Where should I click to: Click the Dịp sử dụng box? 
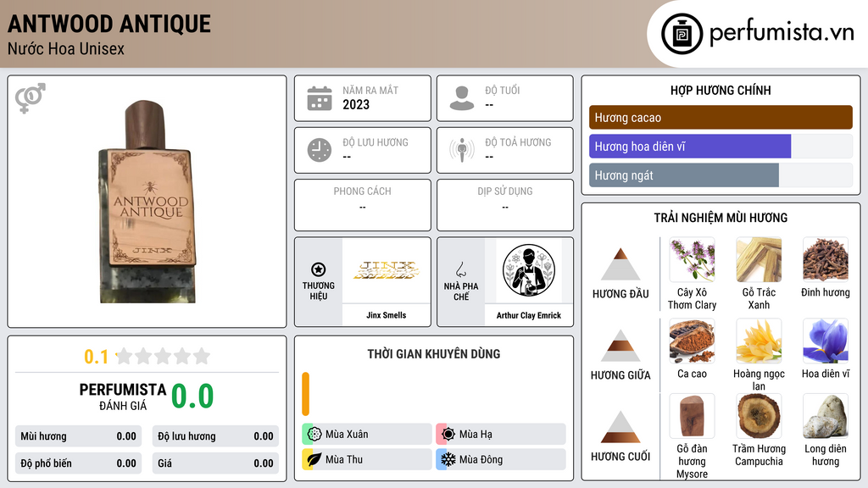(505, 205)
